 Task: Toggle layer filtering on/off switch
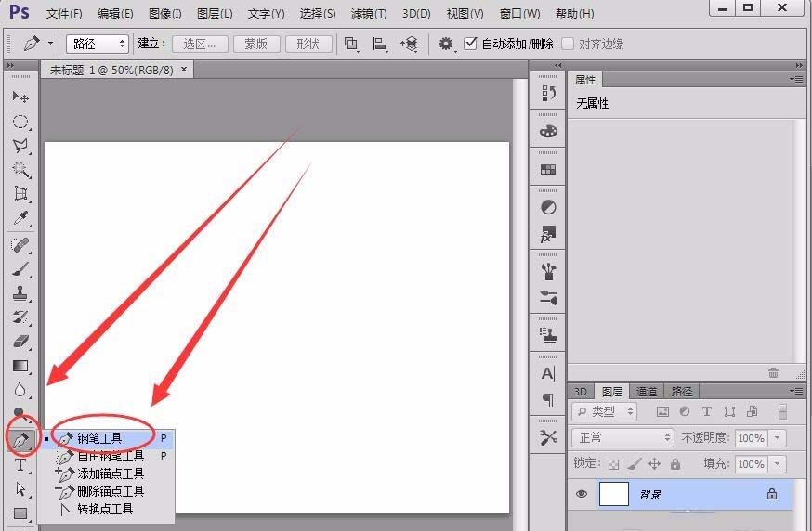(782, 411)
